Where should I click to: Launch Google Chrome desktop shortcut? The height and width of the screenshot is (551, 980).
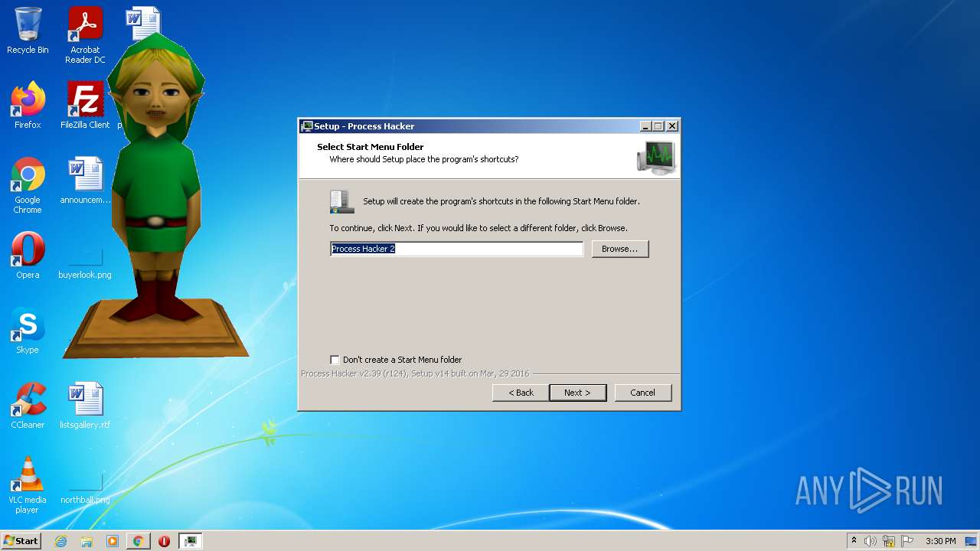click(x=28, y=186)
